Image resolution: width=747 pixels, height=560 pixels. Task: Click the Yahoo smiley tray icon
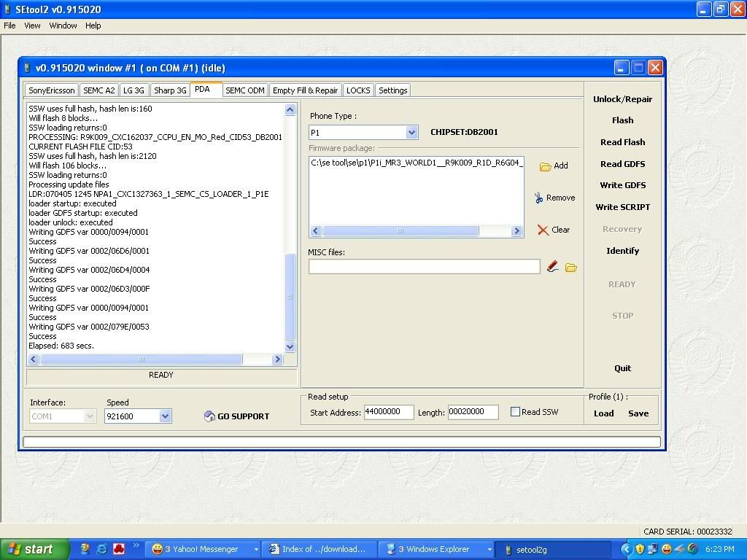tap(667, 549)
